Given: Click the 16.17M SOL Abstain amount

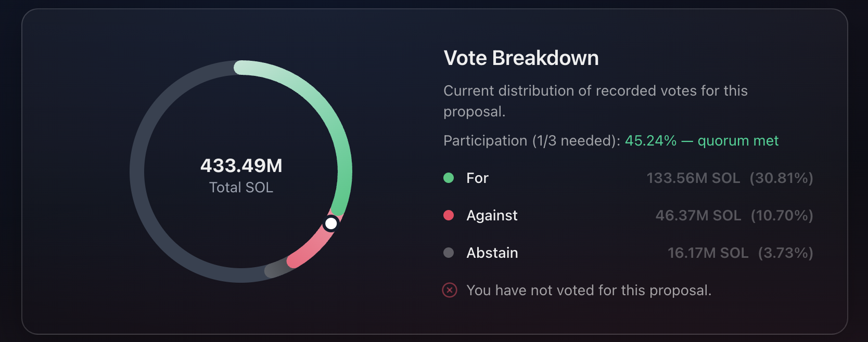Looking at the screenshot, I should point(708,253).
